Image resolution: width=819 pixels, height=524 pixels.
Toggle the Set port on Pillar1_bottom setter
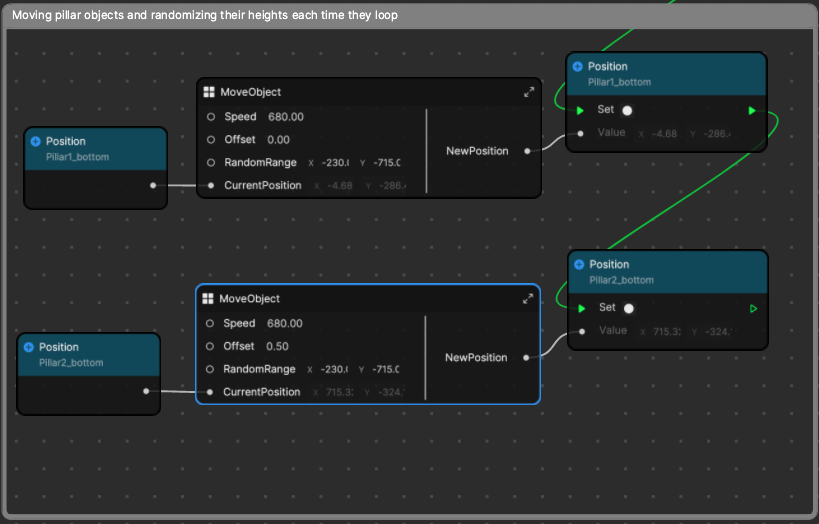(627, 110)
